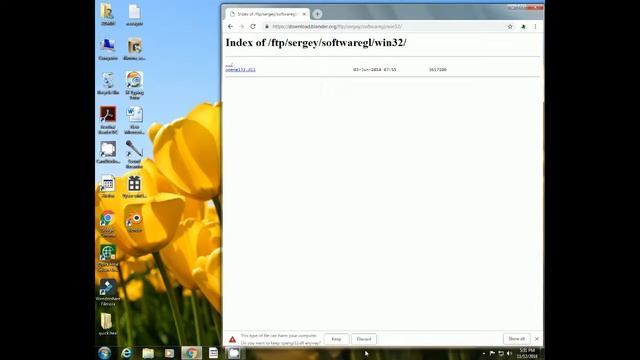The image size is (640, 360).
Task: Launch the green globe desktop shortcut
Action: pos(108,258)
